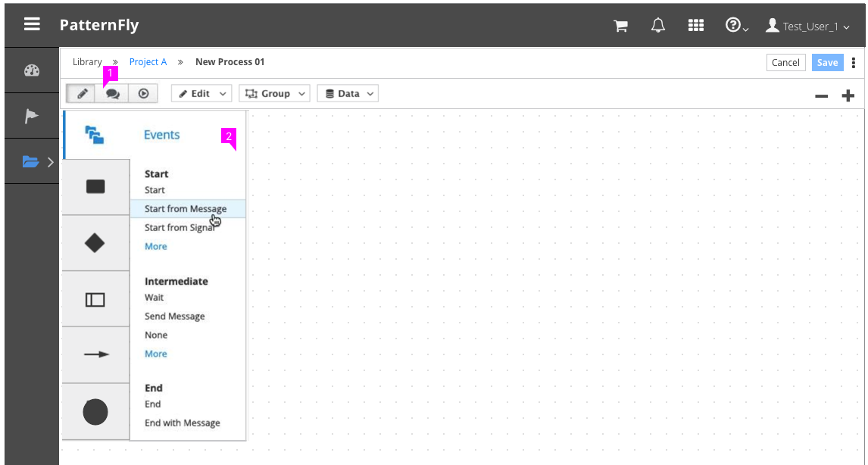The width and height of the screenshot is (868, 465).
Task: Select the task rectangle palette icon
Action: [95, 186]
